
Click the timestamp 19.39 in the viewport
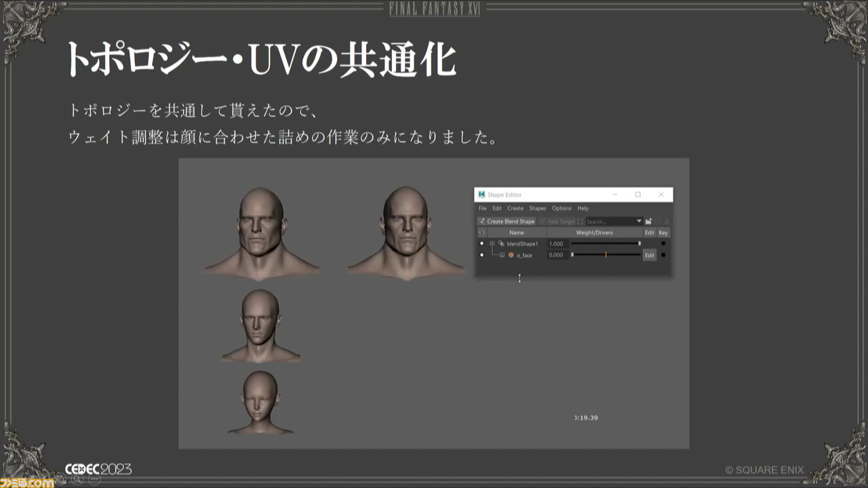tap(586, 418)
